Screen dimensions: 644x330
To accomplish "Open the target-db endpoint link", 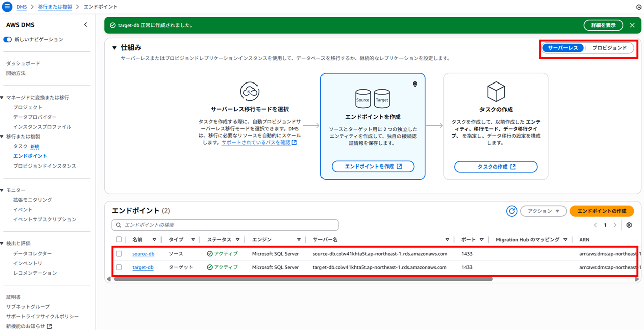I will coord(143,267).
